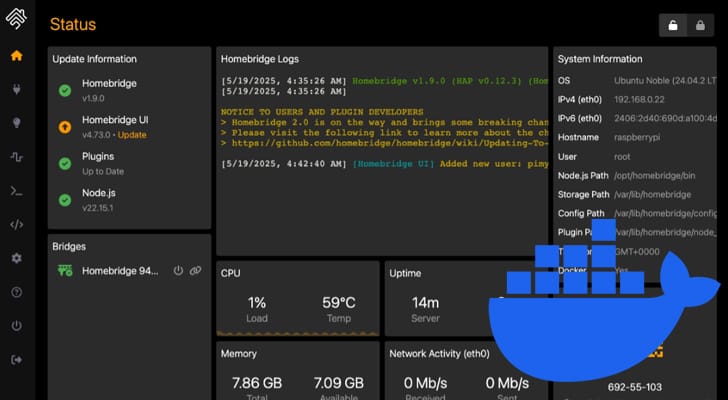
Task: Click the 0 Mb/s Sent network value
Action: (x=507, y=383)
